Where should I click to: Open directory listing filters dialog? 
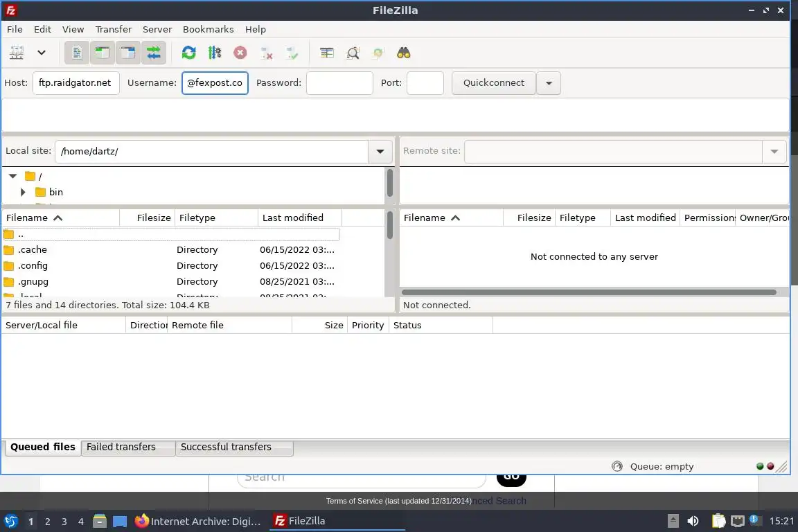[x=327, y=53]
